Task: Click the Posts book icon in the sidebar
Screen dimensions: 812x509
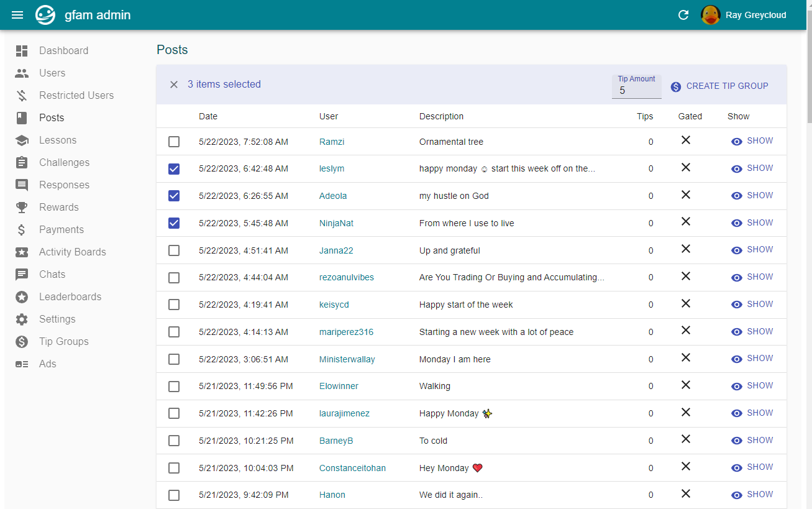Action: (22, 118)
